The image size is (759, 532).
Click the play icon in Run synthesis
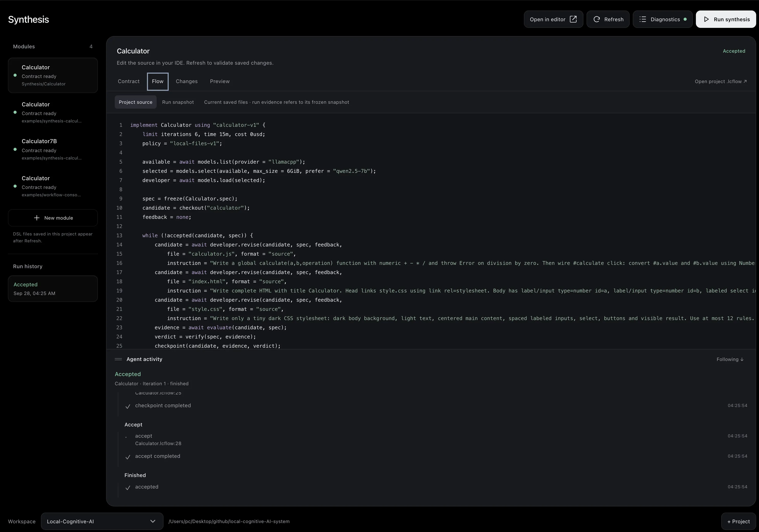click(x=706, y=19)
